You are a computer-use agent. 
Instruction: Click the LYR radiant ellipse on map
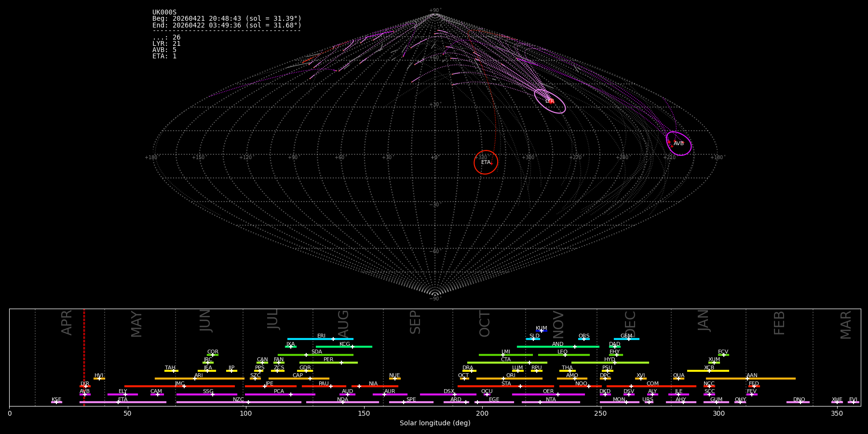(550, 101)
